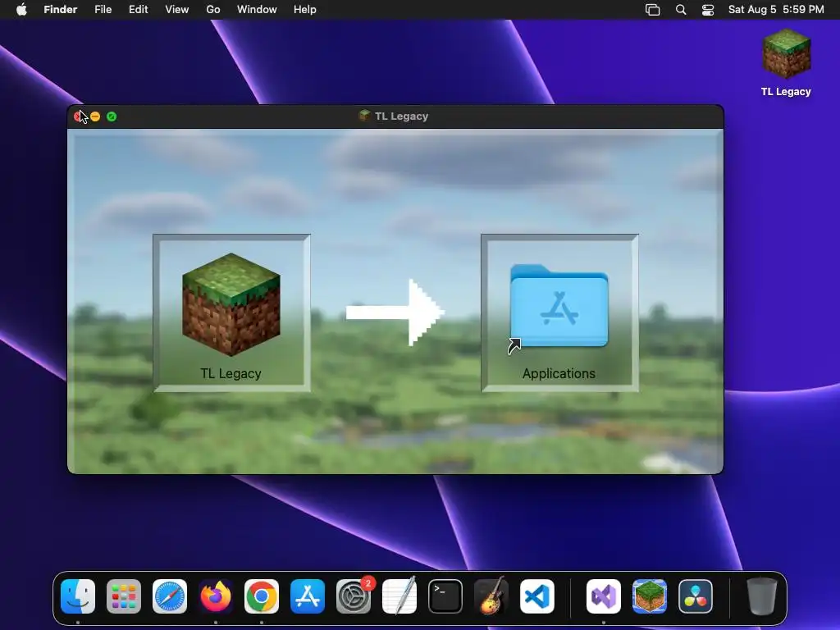840x630 pixels.
Task: Open the Finder menu
Action: pyautogui.click(x=61, y=10)
